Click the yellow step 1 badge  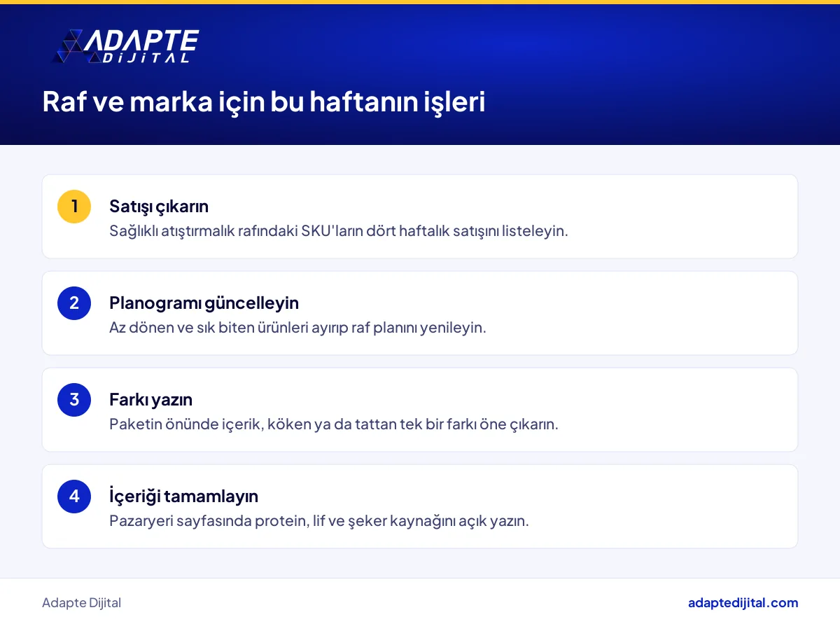(74, 207)
